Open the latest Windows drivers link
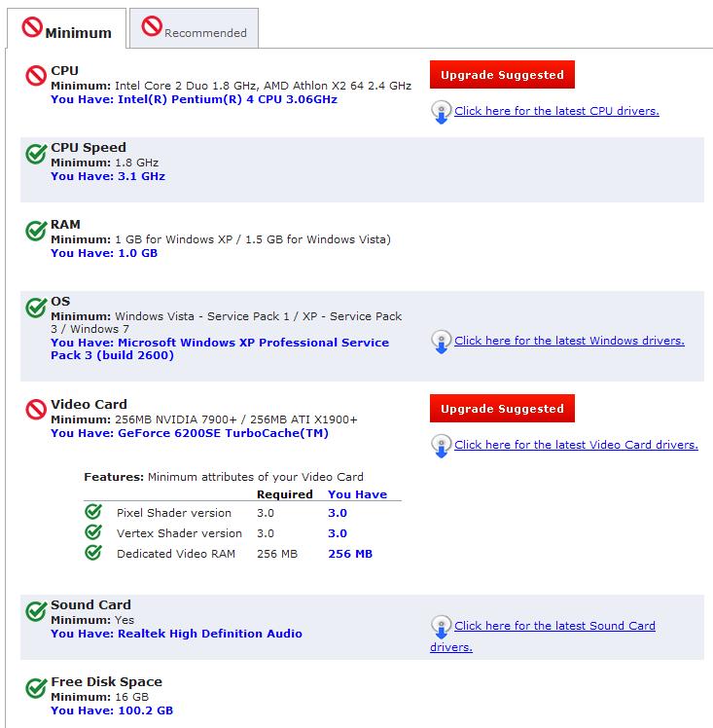 569,341
